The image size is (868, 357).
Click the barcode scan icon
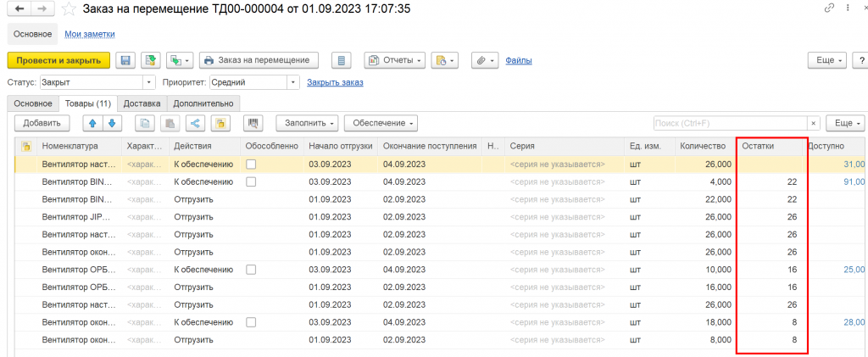click(x=253, y=123)
